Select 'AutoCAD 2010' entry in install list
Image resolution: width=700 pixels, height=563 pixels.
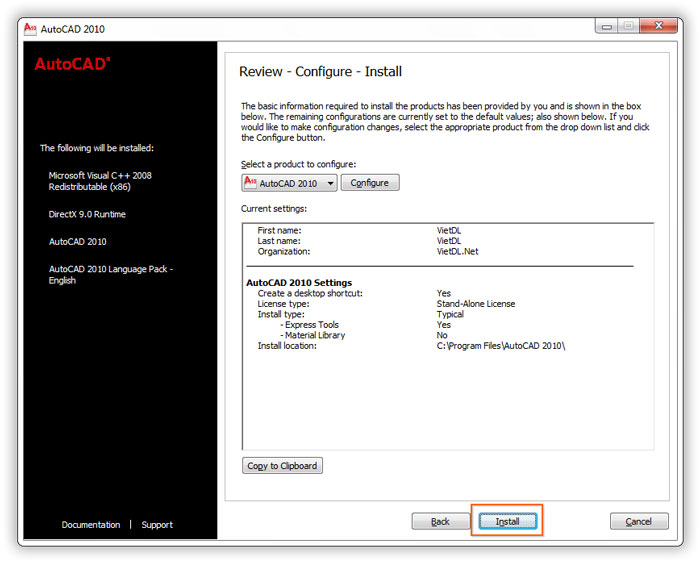tap(78, 242)
